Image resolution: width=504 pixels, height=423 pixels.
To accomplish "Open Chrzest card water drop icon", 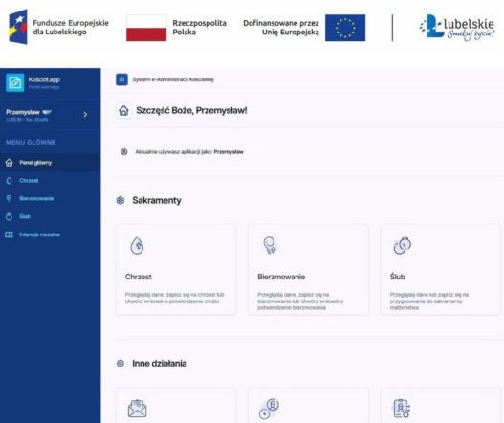I will click(x=138, y=246).
